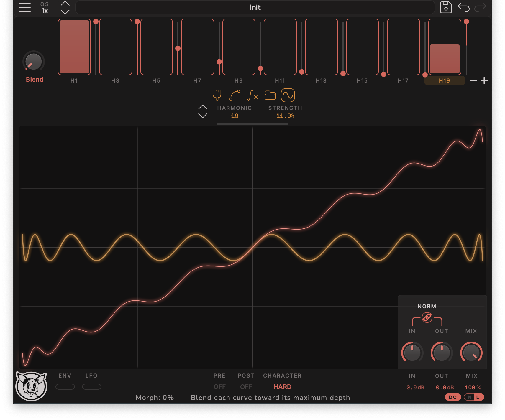Click the Blend knob

(34, 61)
